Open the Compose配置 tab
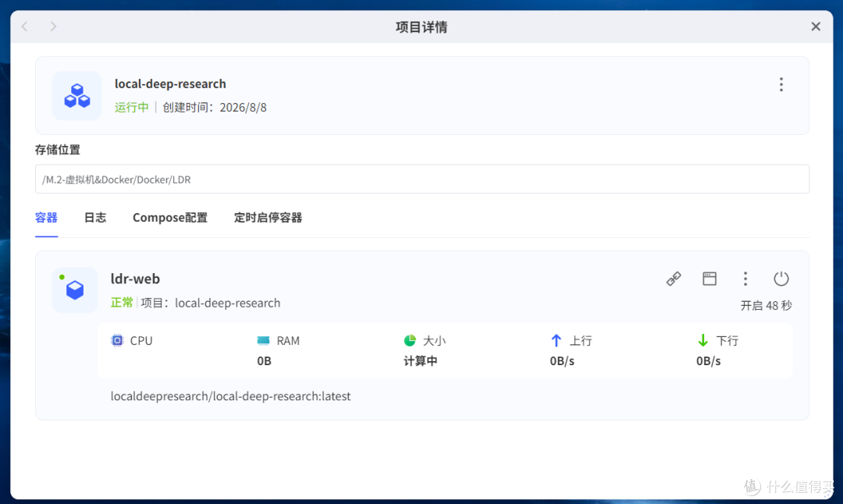 tap(170, 218)
